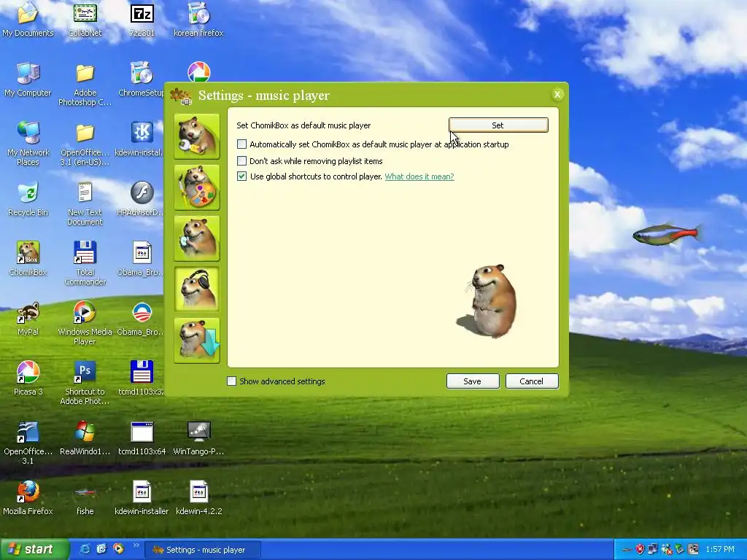
Task: Enable Show advanced settings checkbox
Action: (231, 381)
